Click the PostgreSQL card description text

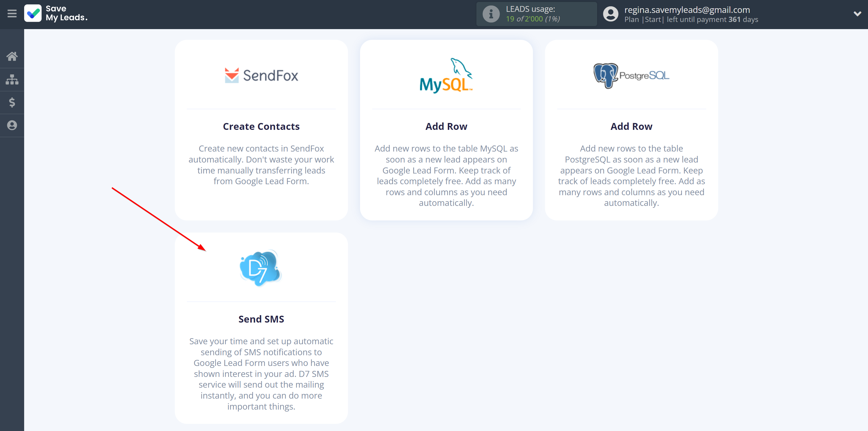631,176
